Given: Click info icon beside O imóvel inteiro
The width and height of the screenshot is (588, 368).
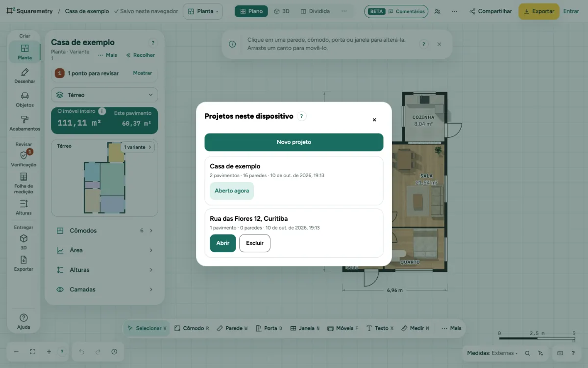Looking at the screenshot, I should pyautogui.click(x=102, y=111).
